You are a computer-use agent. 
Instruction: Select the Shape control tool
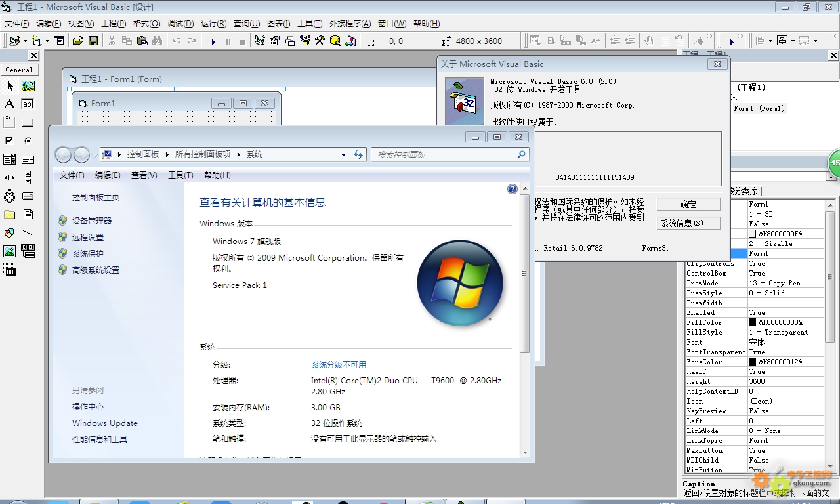(10, 233)
